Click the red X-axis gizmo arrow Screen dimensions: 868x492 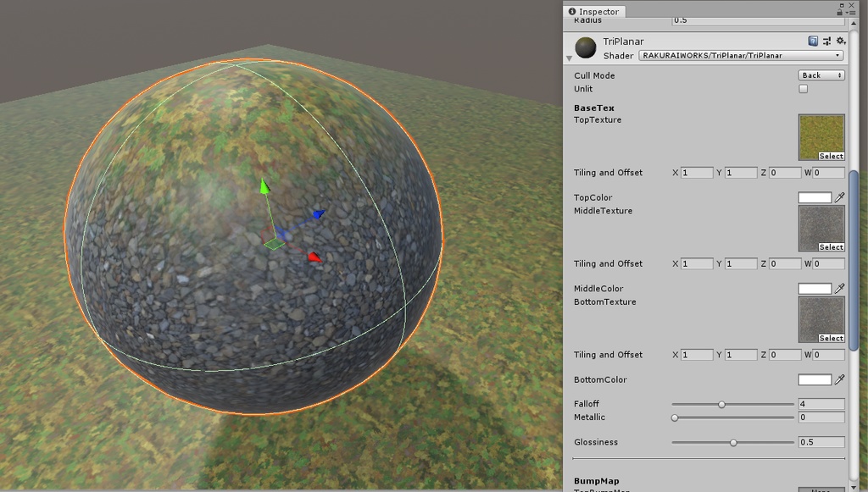[x=314, y=257]
